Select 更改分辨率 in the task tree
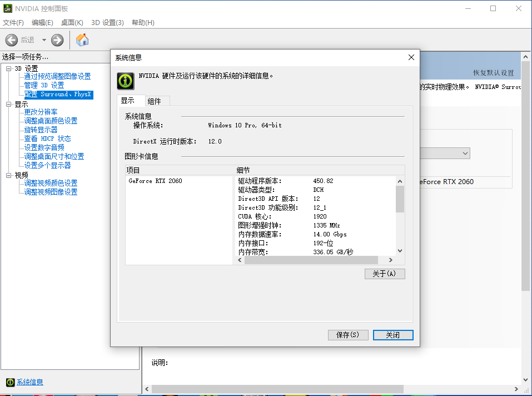The height and width of the screenshot is (396, 532). point(41,112)
